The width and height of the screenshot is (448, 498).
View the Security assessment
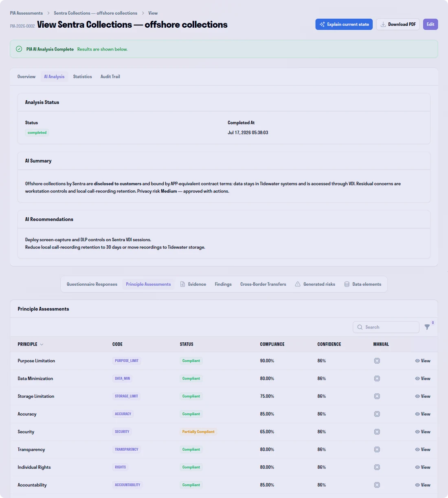pyautogui.click(x=423, y=432)
